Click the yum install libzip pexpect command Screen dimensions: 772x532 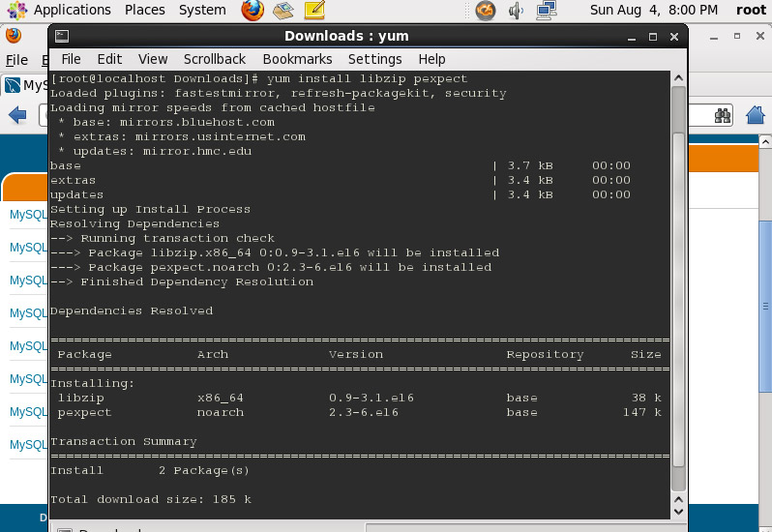367,78
